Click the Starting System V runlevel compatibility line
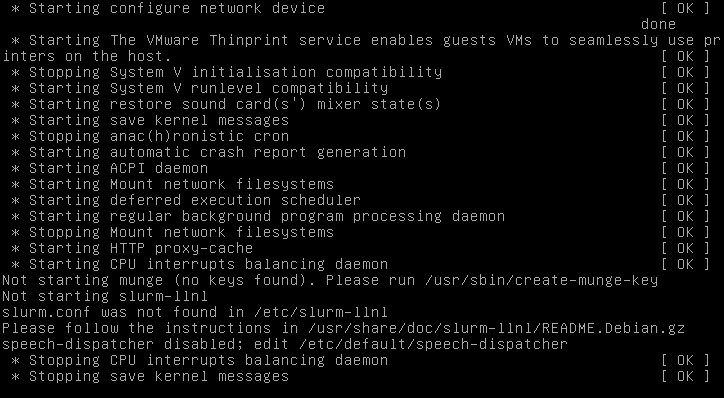The width and height of the screenshot is (724, 398). 199,88
